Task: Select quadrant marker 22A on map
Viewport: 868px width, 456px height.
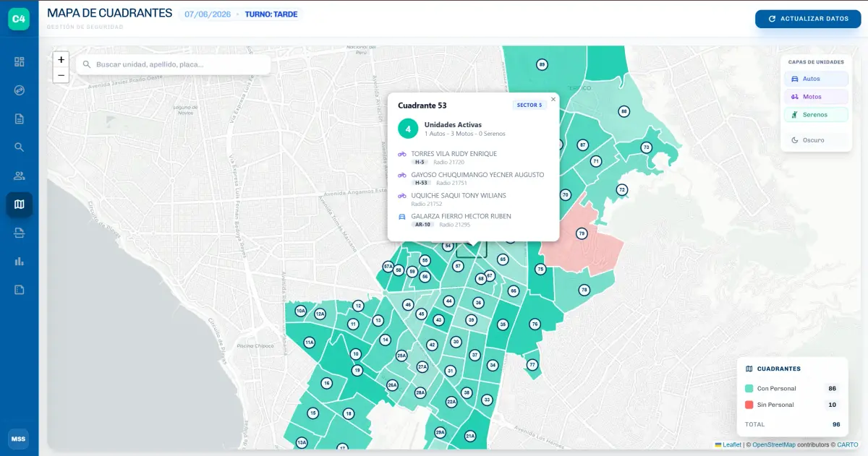Action: pyautogui.click(x=451, y=402)
